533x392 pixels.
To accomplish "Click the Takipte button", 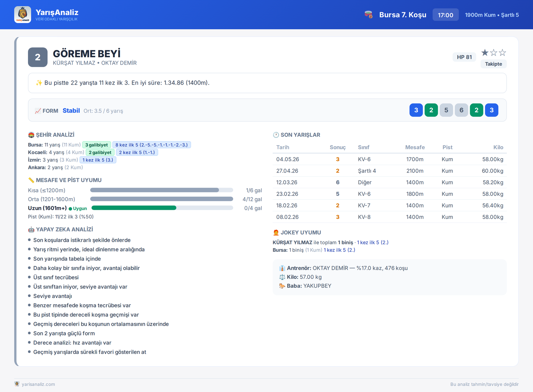I will (493, 64).
